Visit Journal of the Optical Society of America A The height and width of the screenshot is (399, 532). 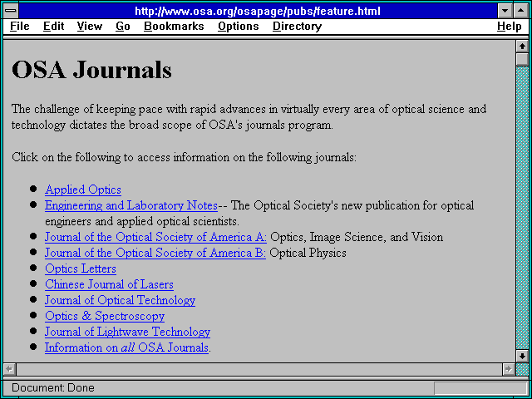coord(155,237)
